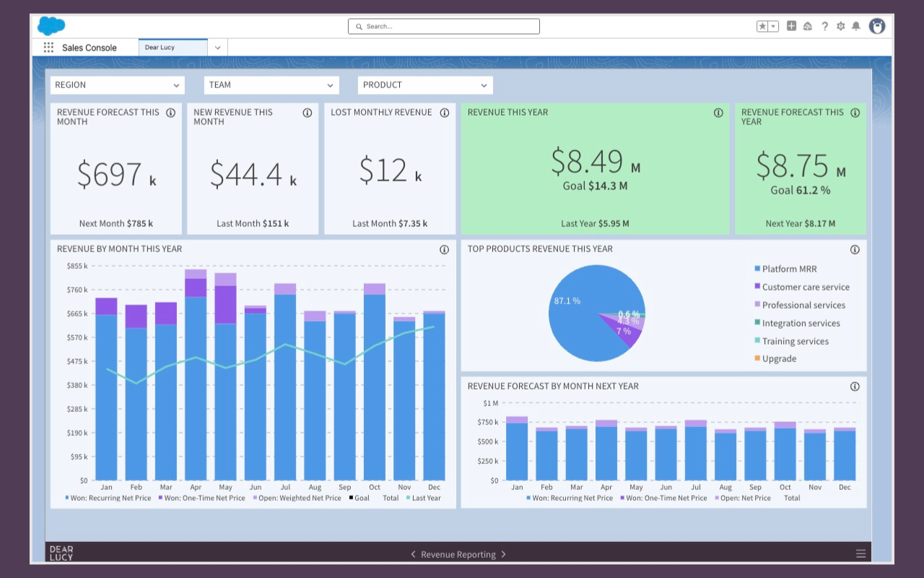Show info for Revenue Forecast This Month
Image resolution: width=924 pixels, height=578 pixels.
pyautogui.click(x=171, y=113)
